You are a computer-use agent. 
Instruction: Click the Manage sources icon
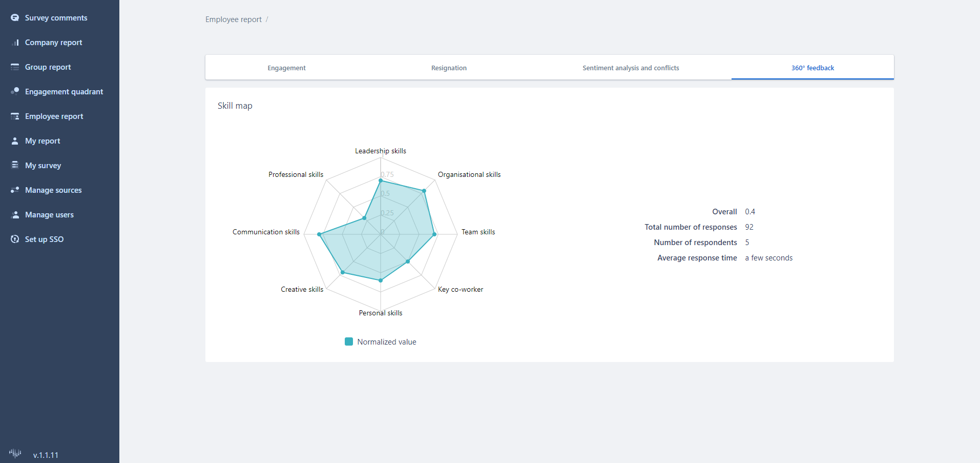tap(15, 190)
